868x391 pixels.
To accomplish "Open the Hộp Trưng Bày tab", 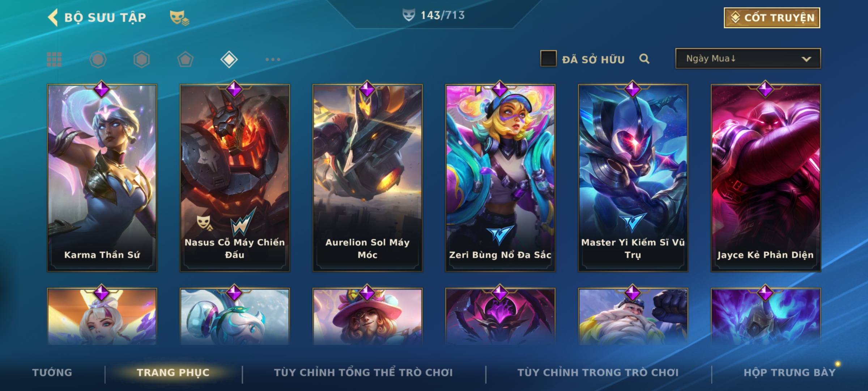I will click(790, 373).
